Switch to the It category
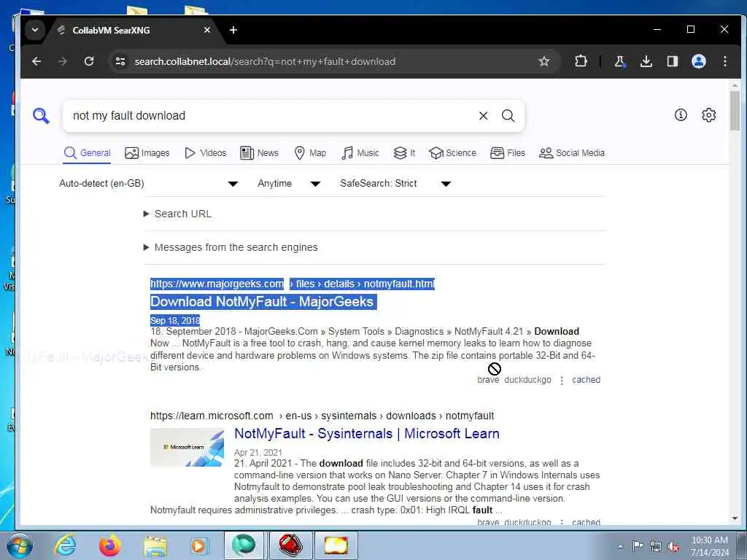 pyautogui.click(x=404, y=153)
